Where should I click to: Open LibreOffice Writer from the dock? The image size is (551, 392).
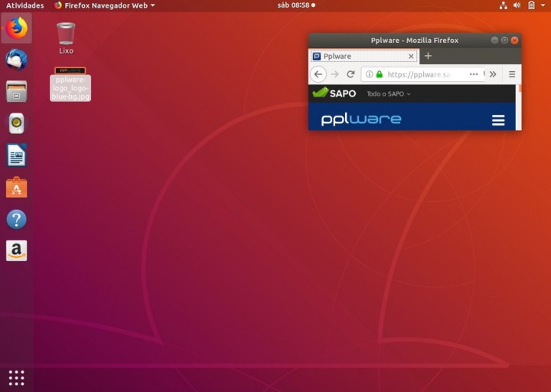click(x=16, y=155)
